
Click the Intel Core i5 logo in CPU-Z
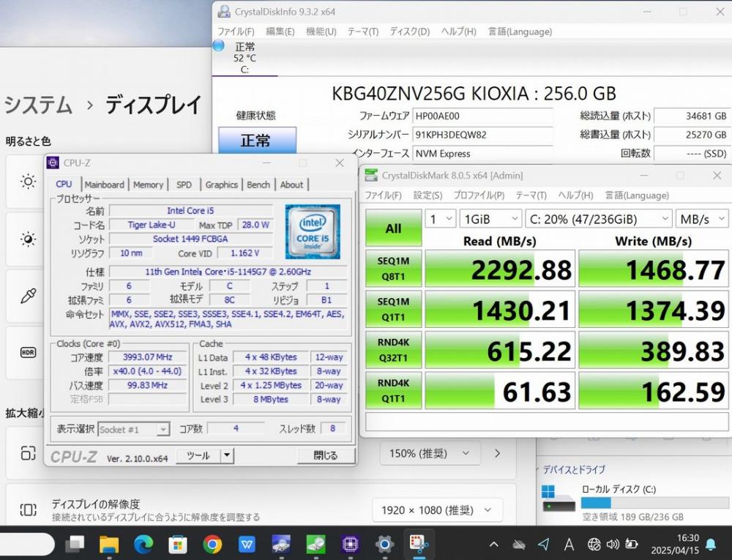pyautogui.click(x=313, y=231)
